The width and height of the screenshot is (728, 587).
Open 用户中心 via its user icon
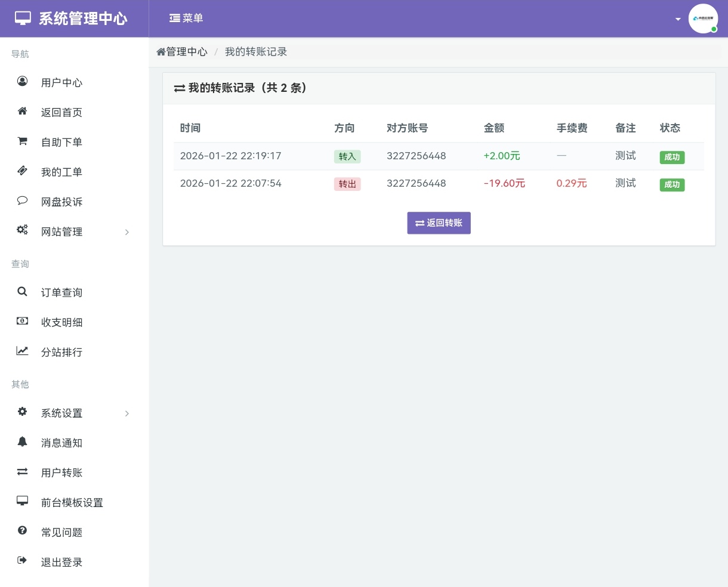click(22, 82)
